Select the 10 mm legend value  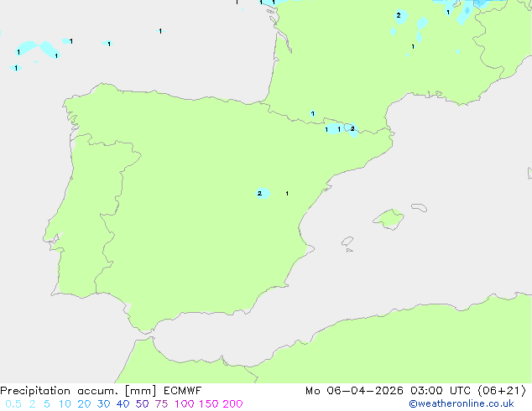[x=65, y=404]
